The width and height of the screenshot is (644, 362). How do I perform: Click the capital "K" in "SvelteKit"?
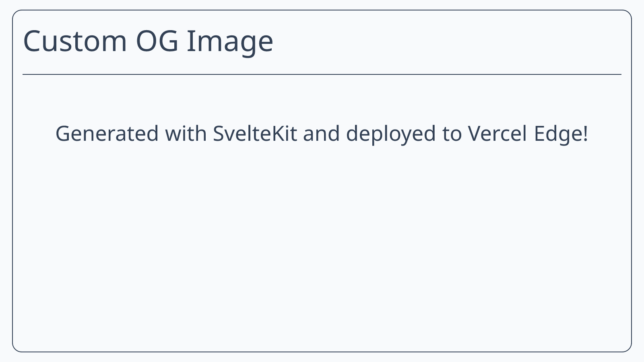pyautogui.click(x=277, y=134)
